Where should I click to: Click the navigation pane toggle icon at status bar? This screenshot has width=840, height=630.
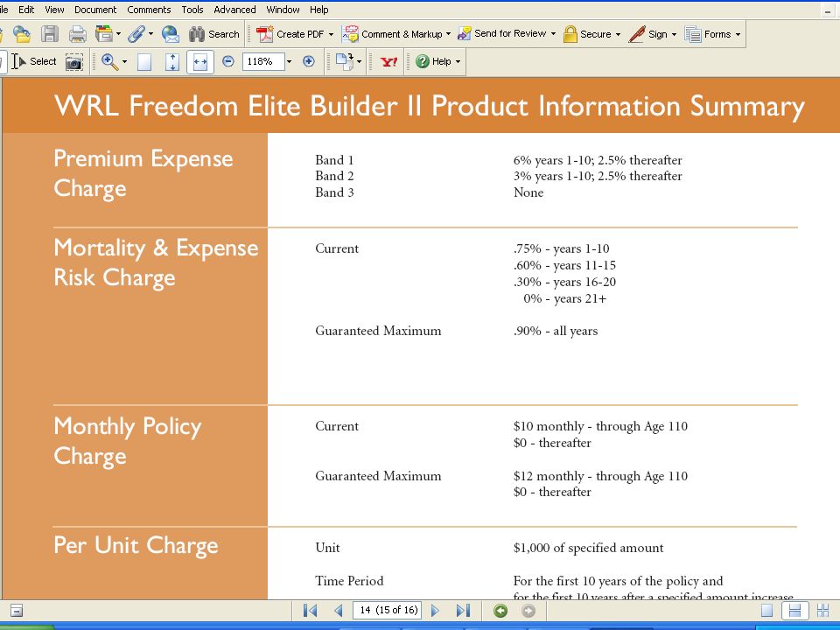coord(16,610)
